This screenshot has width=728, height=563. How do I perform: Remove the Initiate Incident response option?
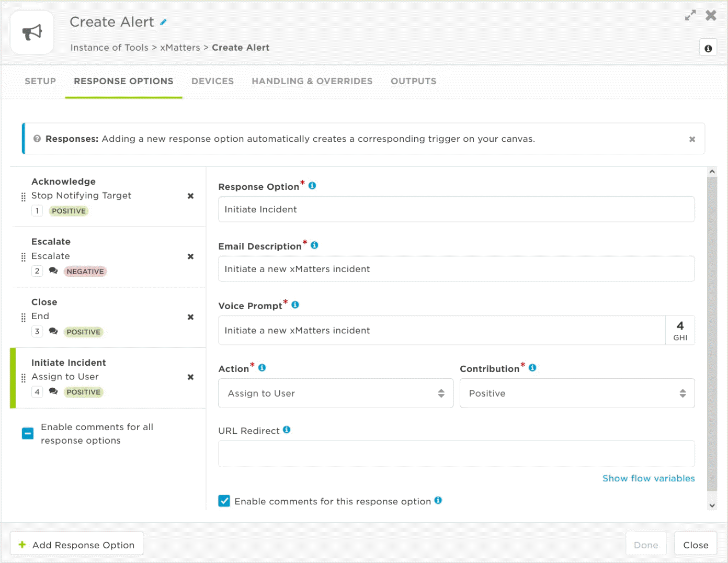(x=190, y=377)
